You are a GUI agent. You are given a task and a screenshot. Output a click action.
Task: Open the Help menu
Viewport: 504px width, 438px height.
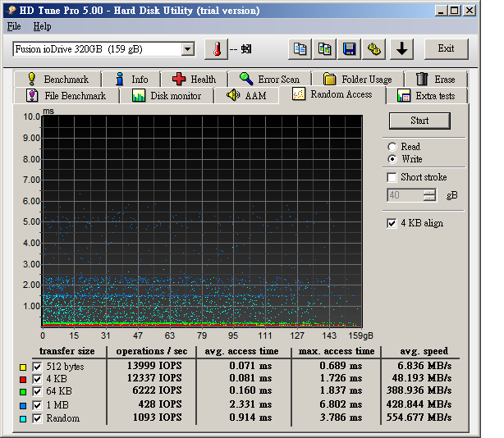tap(42, 26)
